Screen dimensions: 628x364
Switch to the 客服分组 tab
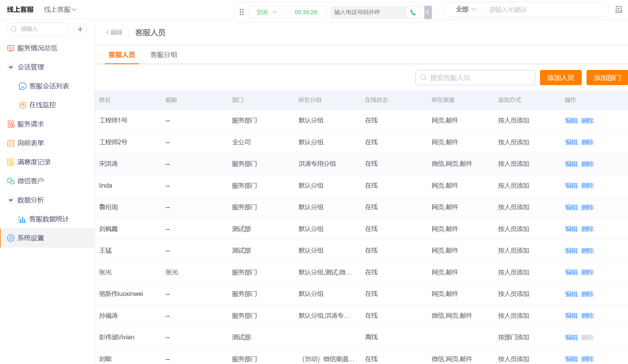[163, 55]
